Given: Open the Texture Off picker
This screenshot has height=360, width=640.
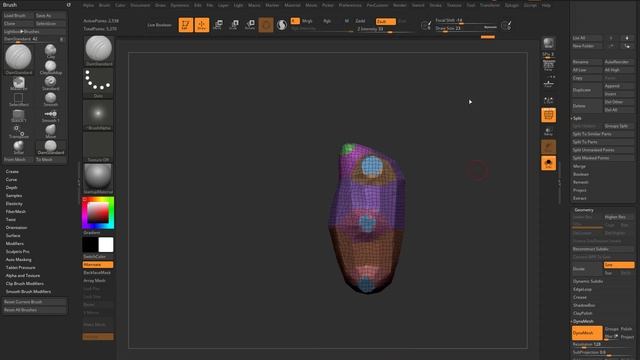Looking at the screenshot, I should [98, 147].
